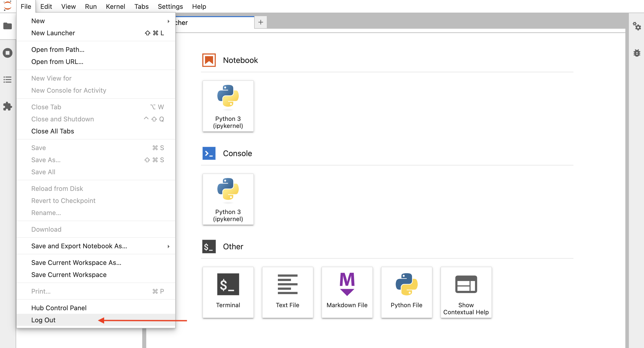Open the Kernel menu
The width and height of the screenshot is (644, 348).
(115, 7)
